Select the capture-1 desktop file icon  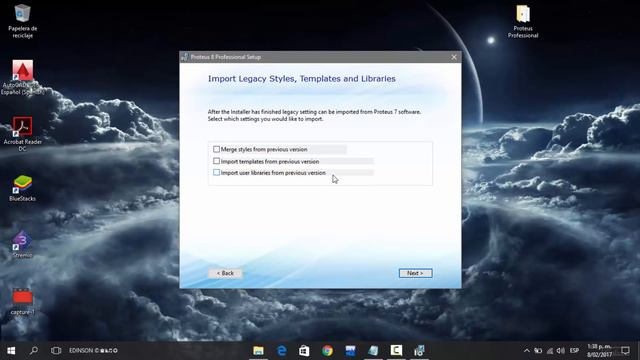tap(22, 301)
